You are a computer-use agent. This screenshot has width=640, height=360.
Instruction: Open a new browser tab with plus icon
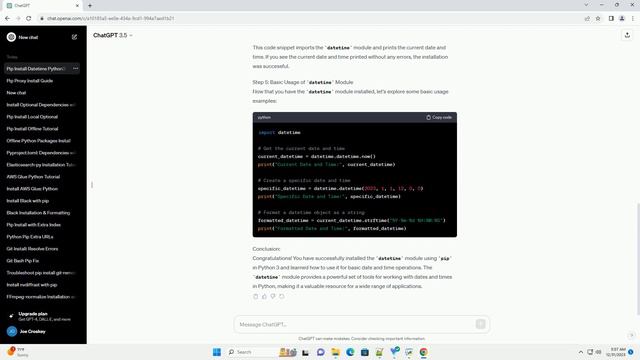90,6
